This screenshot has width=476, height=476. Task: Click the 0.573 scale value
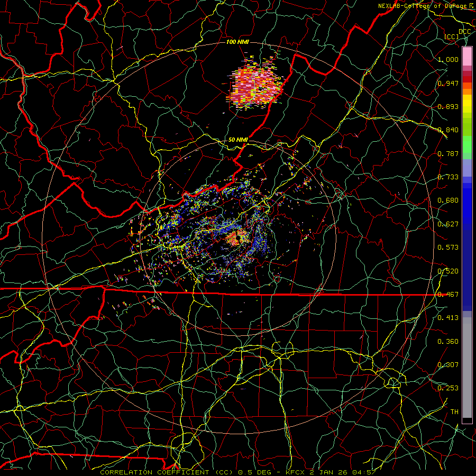tap(448, 248)
